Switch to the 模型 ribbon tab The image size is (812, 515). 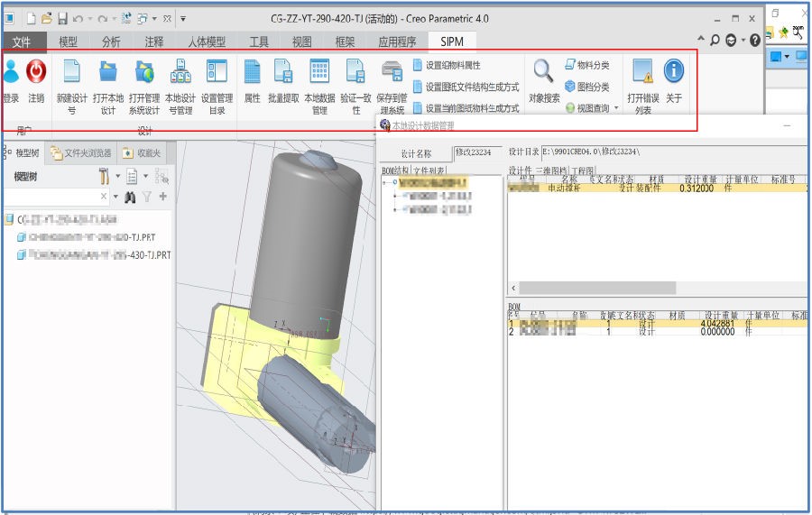[68, 41]
